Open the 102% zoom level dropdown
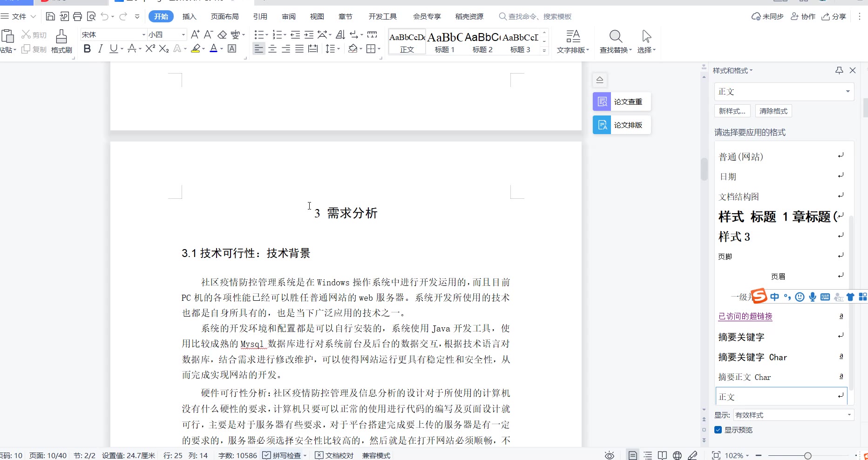The width and height of the screenshot is (868, 460). (737, 455)
